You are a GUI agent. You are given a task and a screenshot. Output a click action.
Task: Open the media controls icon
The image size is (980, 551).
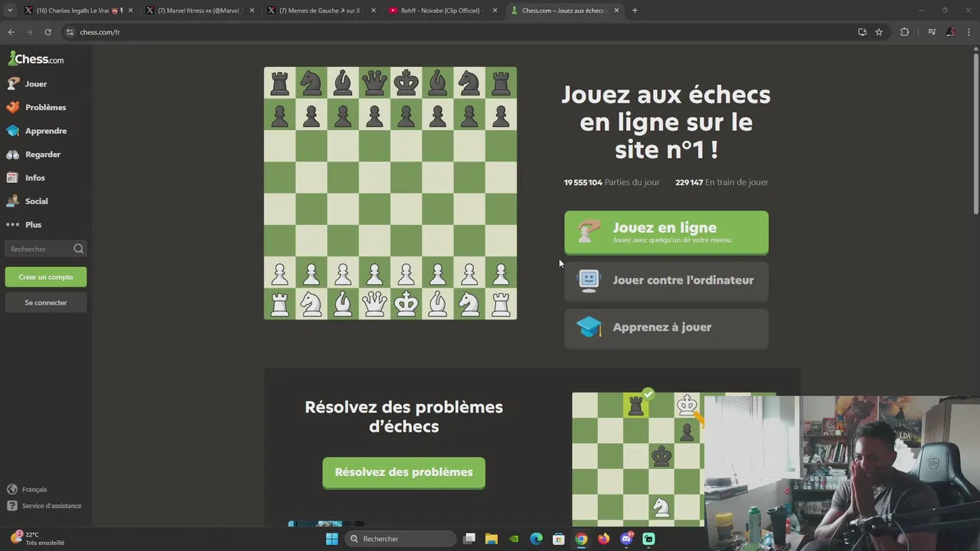coord(932,32)
